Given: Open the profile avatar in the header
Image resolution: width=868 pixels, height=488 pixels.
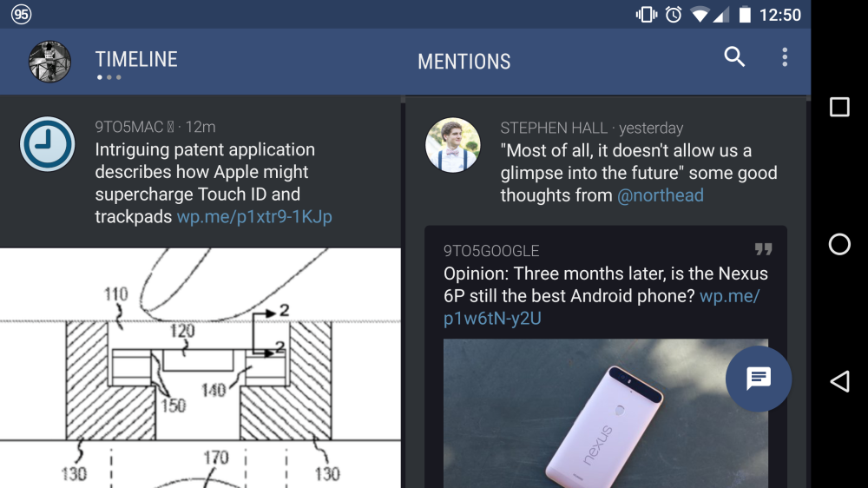Looking at the screenshot, I should click(x=49, y=62).
